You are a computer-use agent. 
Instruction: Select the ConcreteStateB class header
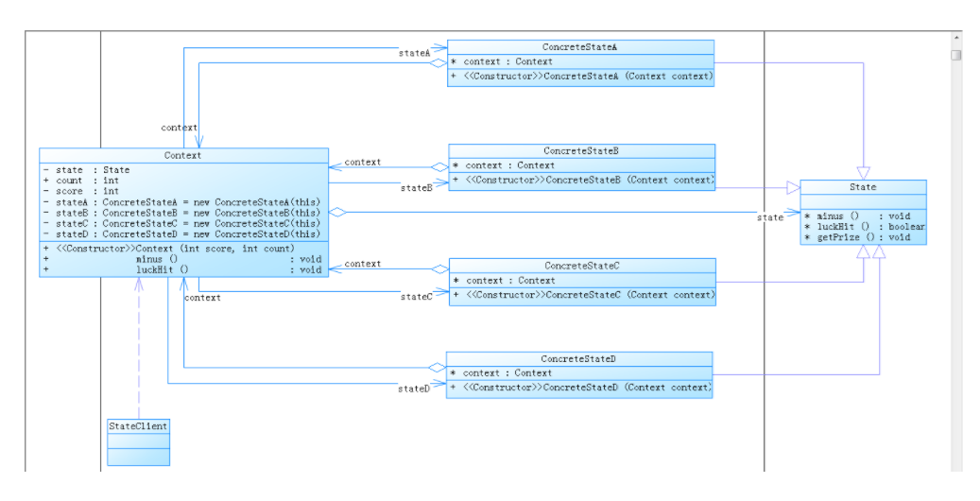582,150
